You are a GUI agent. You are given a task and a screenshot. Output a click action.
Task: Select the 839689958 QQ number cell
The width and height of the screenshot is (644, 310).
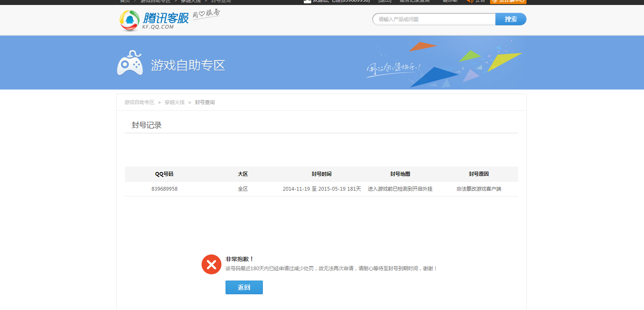click(x=164, y=189)
